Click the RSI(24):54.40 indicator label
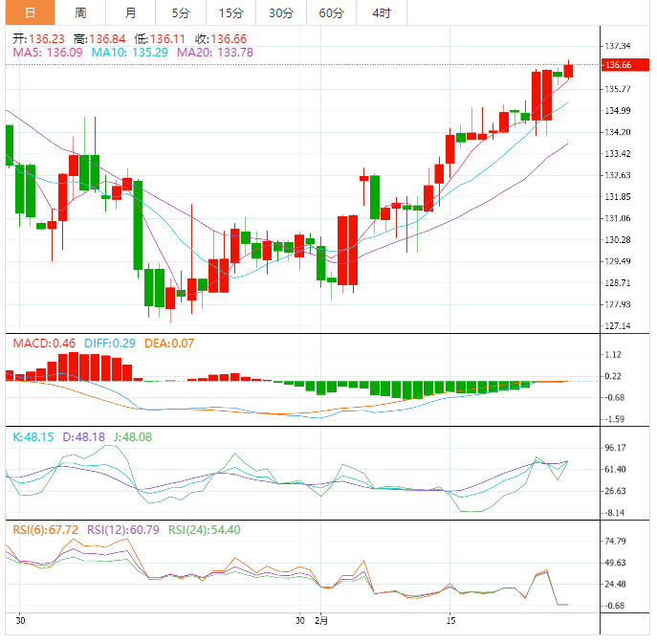The width and height of the screenshot is (657, 644). (x=205, y=529)
